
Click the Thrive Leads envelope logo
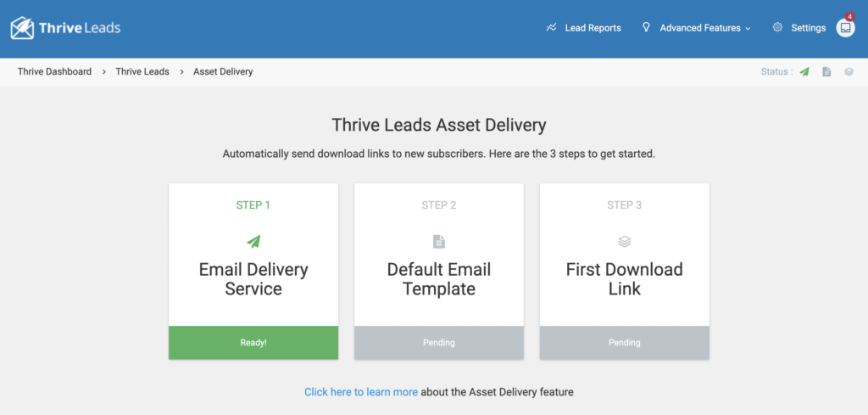point(22,28)
